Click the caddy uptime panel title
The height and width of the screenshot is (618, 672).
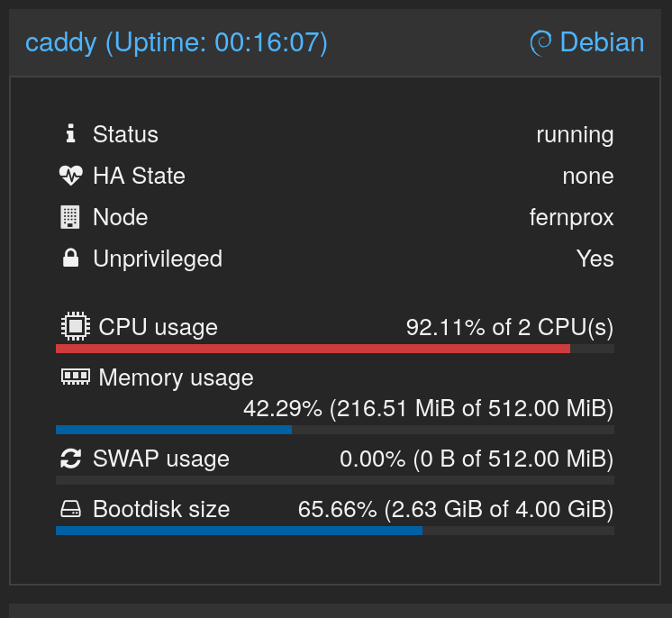coord(177,42)
